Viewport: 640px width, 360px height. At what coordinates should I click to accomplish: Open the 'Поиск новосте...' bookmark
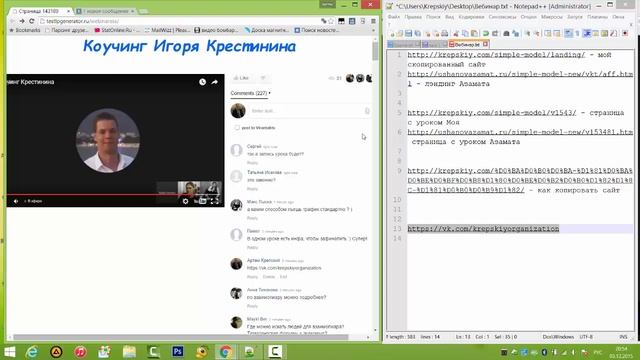coord(317,30)
